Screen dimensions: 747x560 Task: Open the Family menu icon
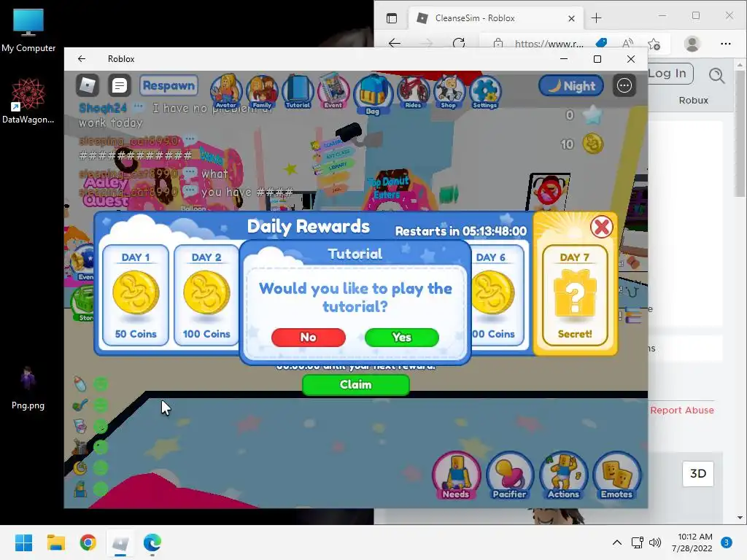click(262, 91)
